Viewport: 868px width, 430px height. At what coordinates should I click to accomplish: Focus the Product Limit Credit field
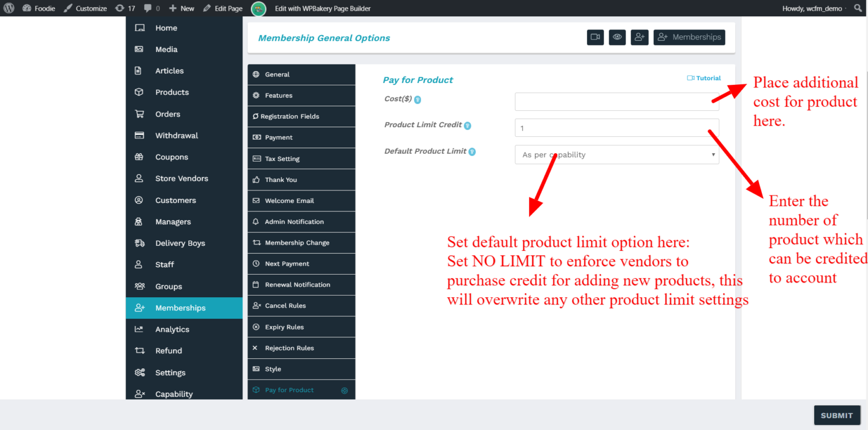(x=617, y=128)
